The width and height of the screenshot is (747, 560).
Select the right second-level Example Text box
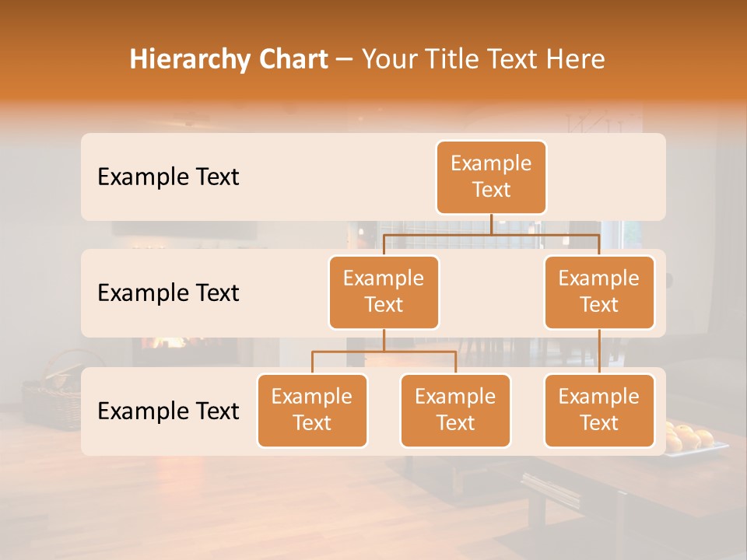(599, 292)
